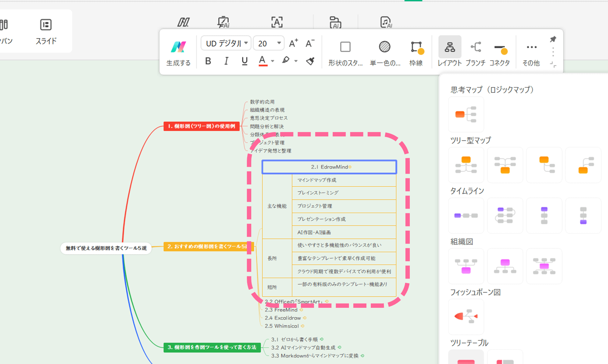
Task: Select org chart layout with pink top
Action: click(x=505, y=266)
